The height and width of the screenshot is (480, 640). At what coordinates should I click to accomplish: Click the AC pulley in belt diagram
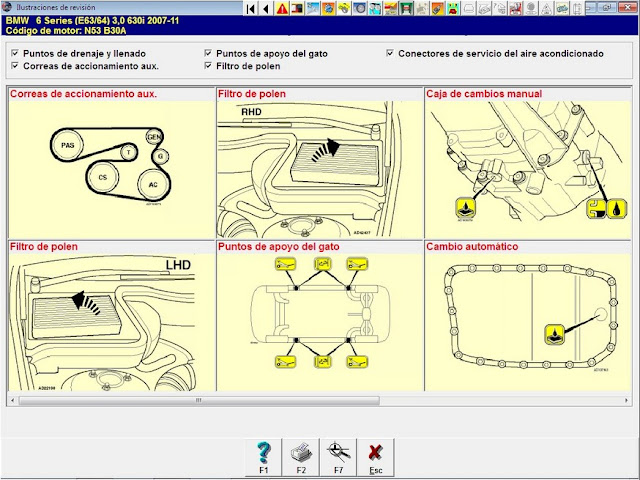[x=153, y=184]
